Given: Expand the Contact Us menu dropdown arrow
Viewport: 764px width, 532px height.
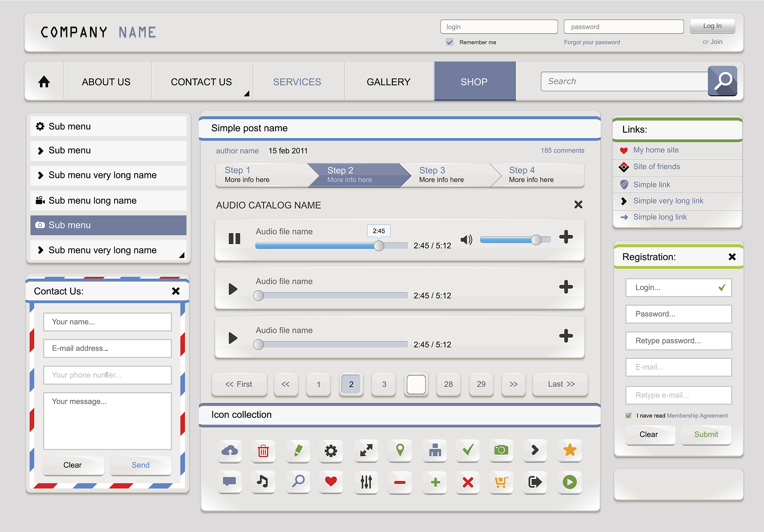Looking at the screenshot, I should tap(246, 94).
